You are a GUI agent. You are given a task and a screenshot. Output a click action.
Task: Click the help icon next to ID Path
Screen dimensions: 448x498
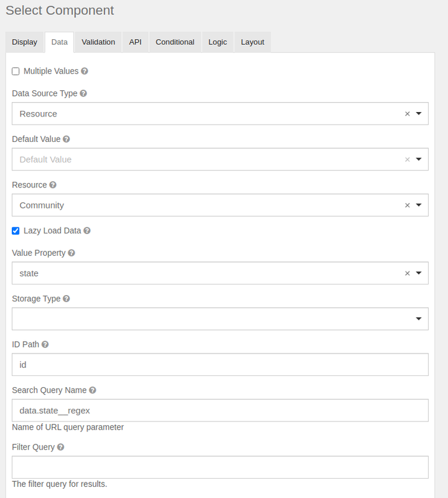pyautogui.click(x=45, y=344)
